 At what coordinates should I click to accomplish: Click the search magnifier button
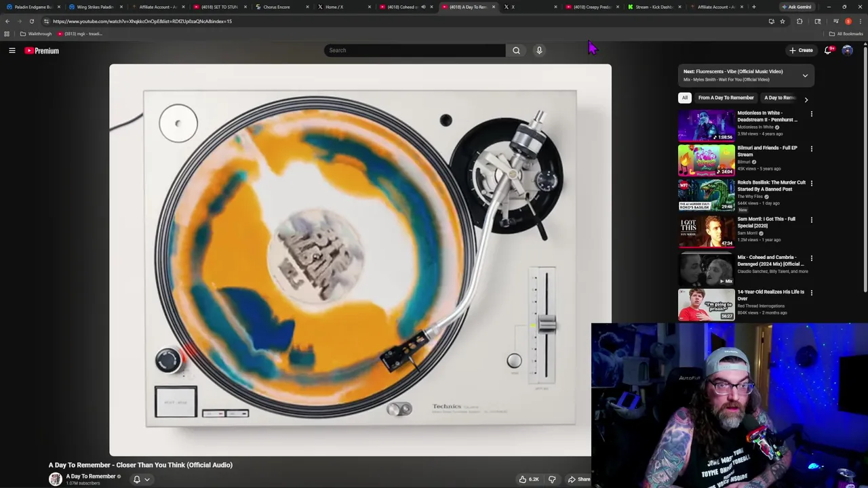[x=516, y=50]
